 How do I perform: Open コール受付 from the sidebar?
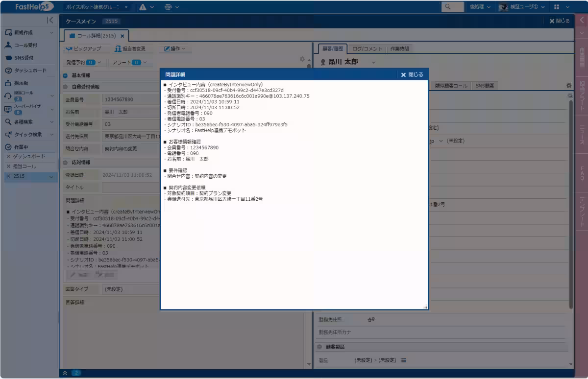tap(25, 45)
